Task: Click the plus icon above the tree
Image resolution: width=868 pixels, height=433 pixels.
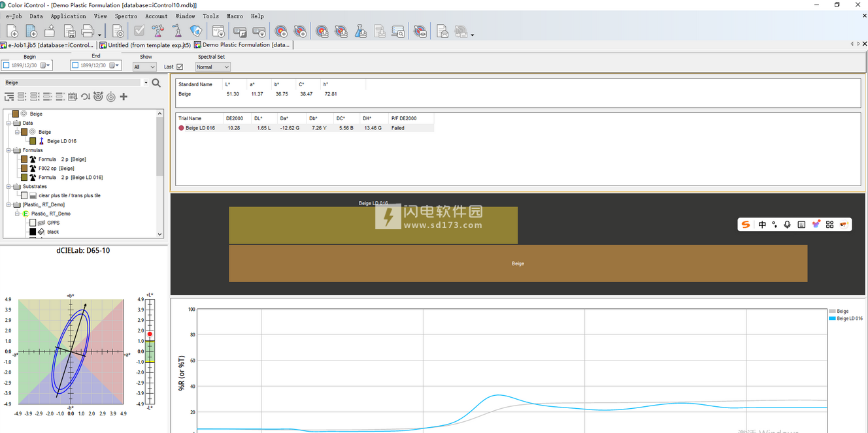Action: pos(124,97)
